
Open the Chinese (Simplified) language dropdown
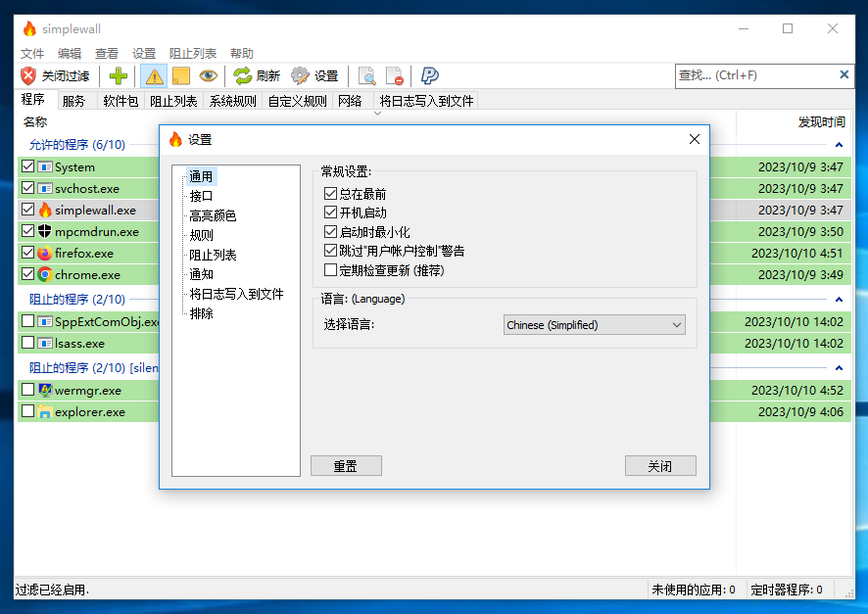pyautogui.click(x=595, y=325)
